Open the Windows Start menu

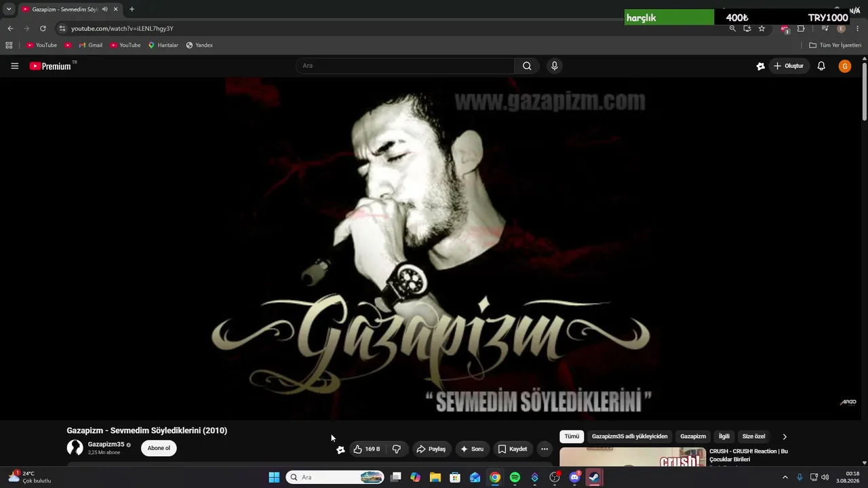pyautogui.click(x=274, y=477)
